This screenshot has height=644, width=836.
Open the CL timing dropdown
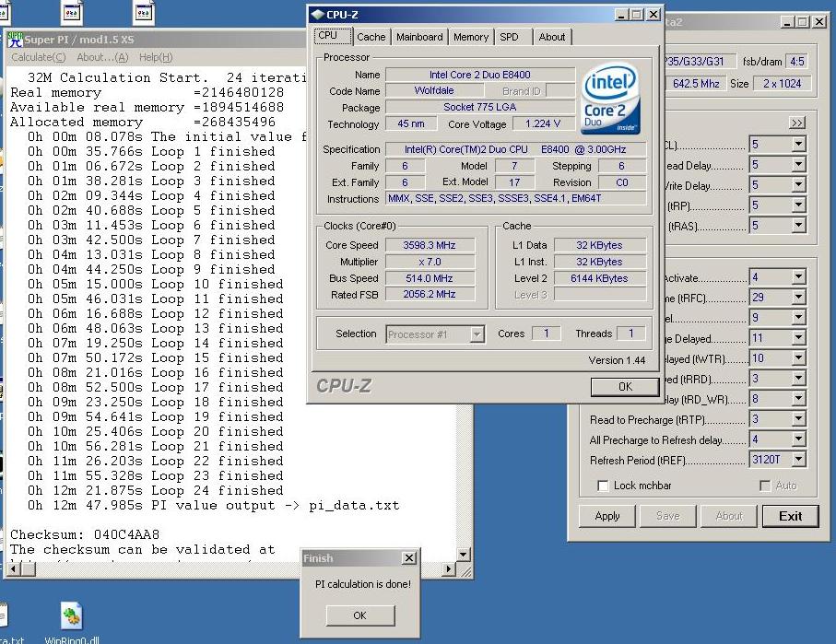[798, 145]
